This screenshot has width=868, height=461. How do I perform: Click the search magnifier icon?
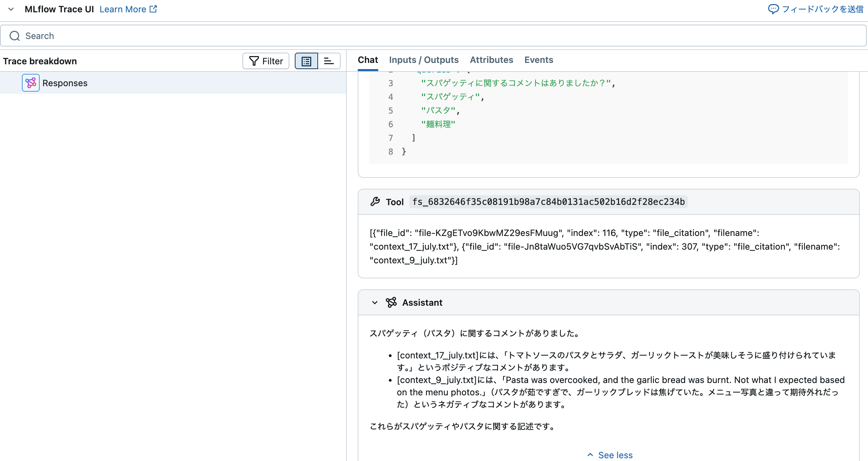pos(14,36)
